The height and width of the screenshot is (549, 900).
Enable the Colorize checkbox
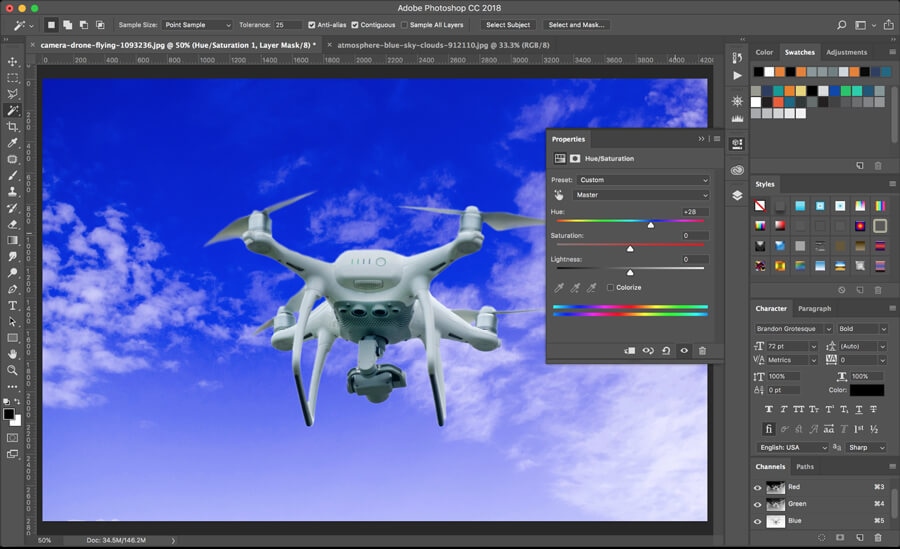pos(610,288)
